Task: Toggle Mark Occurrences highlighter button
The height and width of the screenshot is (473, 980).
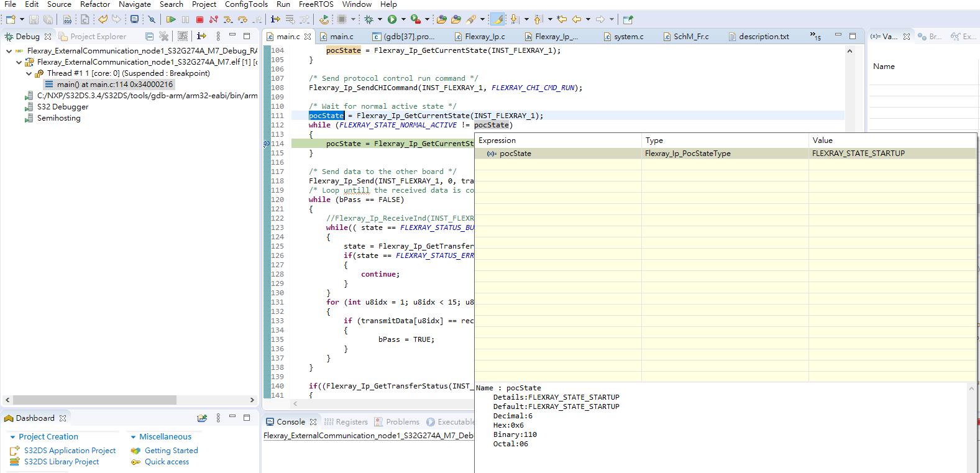Action: coord(498,20)
